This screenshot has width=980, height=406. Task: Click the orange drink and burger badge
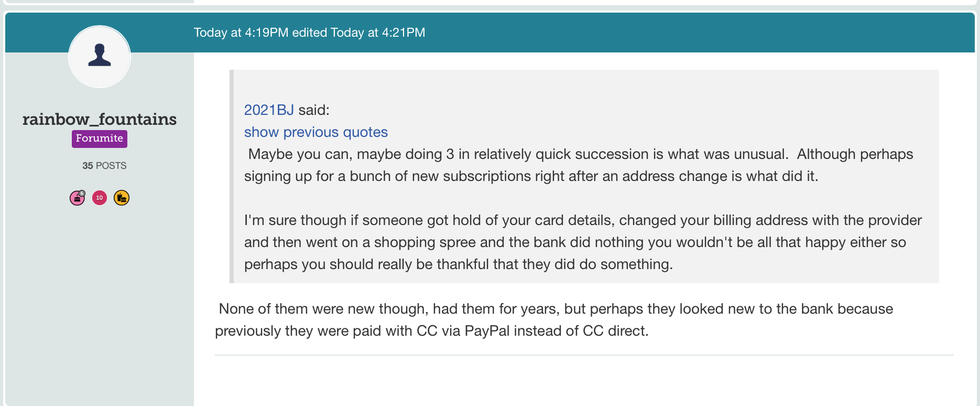click(122, 198)
